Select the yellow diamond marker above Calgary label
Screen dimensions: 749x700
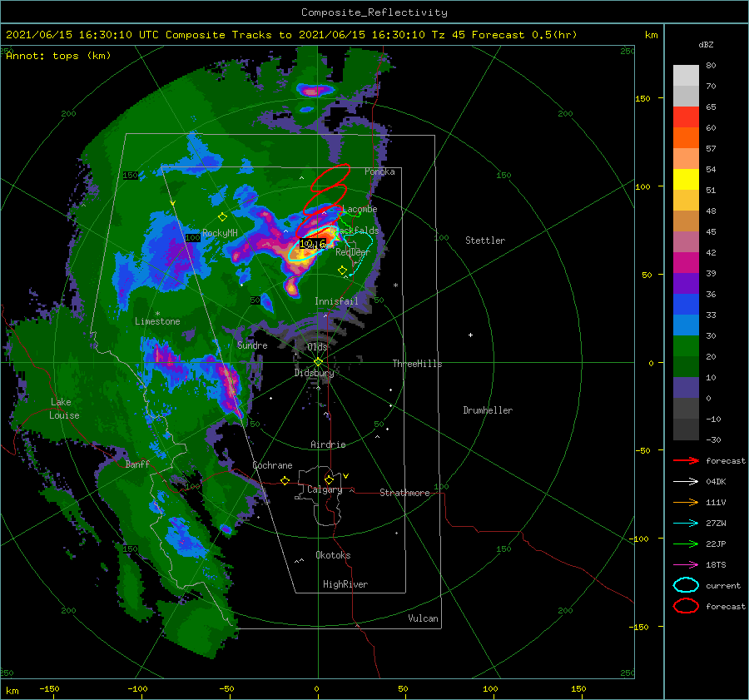(x=329, y=479)
